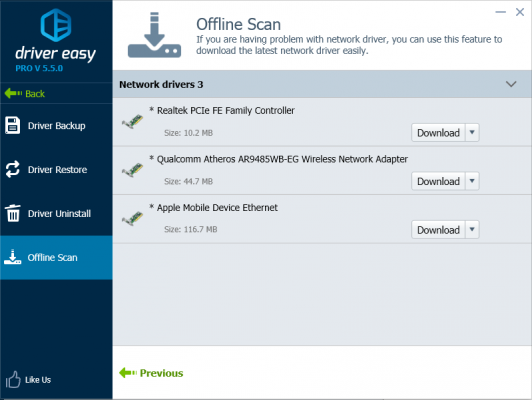Open Apple Mobile Device Download dropdown arrow
The image size is (532, 400).
pyautogui.click(x=472, y=230)
